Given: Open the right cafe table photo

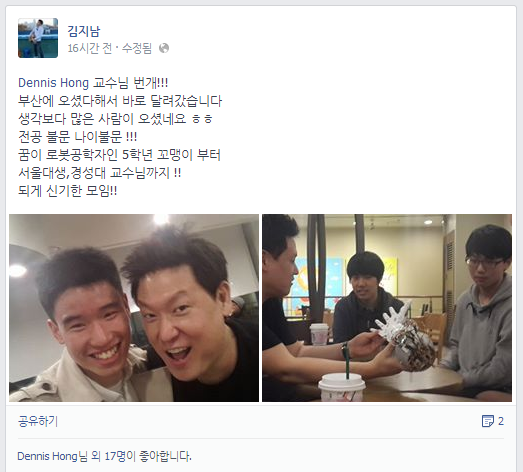Looking at the screenshot, I should [x=387, y=308].
